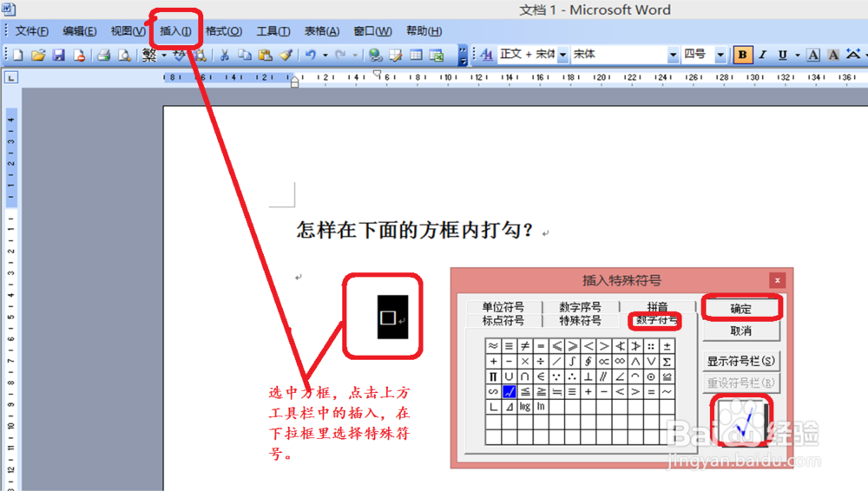Screen dimensions: 868x491
Task: Click the Redo arrow icon
Action: click(x=340, y=55)
